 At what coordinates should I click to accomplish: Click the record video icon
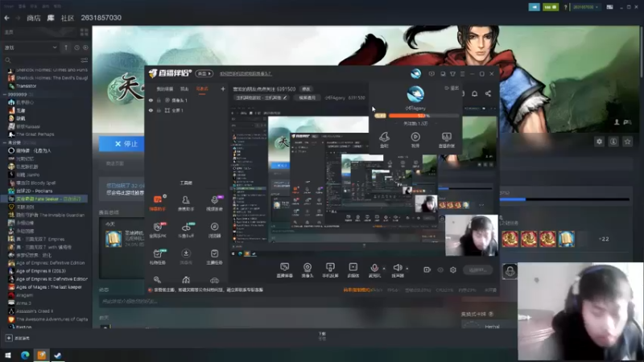pyautogui.click(x=427, y=269)
